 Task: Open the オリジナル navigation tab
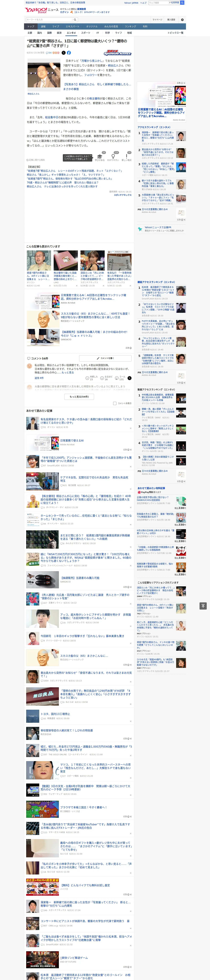92,27
